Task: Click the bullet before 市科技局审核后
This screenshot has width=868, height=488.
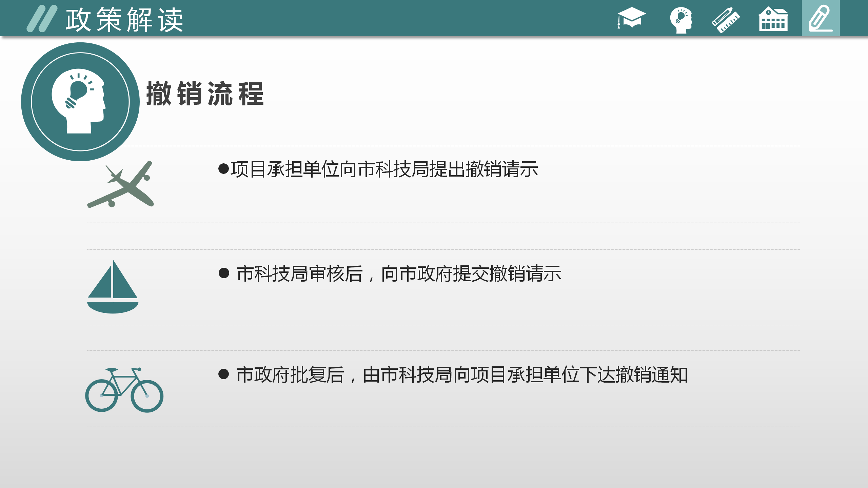Action: tap(224, 273)
